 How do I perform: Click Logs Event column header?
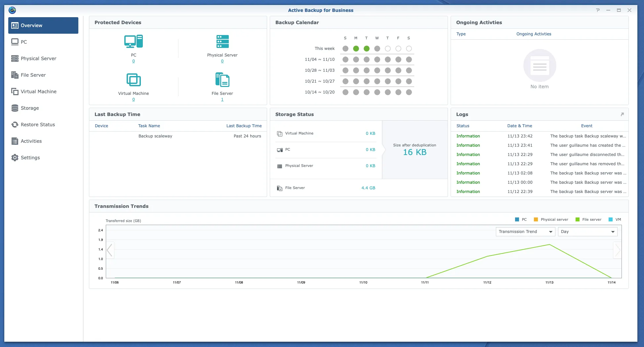coord(587,126)
